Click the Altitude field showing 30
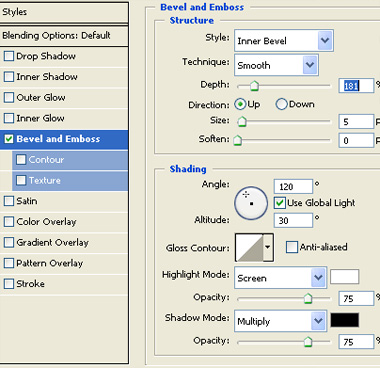Screen dimensions: 380x368 point(293,220)
